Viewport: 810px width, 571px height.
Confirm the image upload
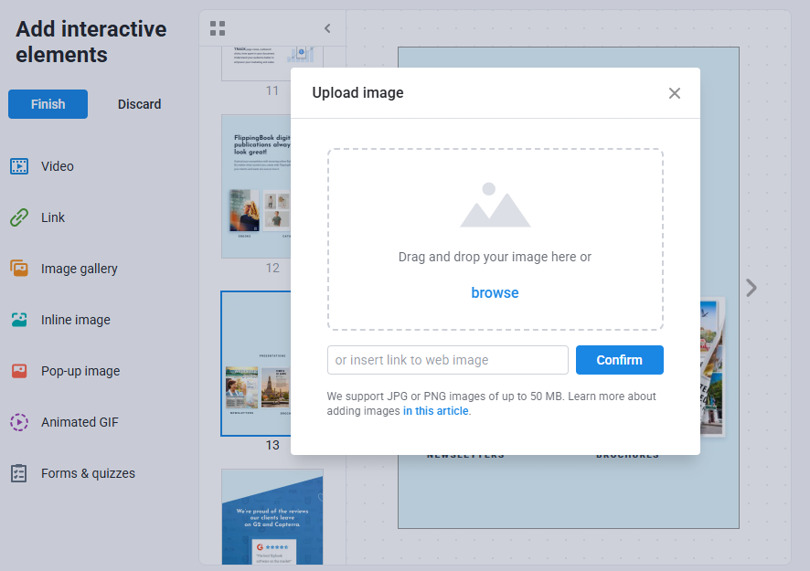(x=619, y=360)
